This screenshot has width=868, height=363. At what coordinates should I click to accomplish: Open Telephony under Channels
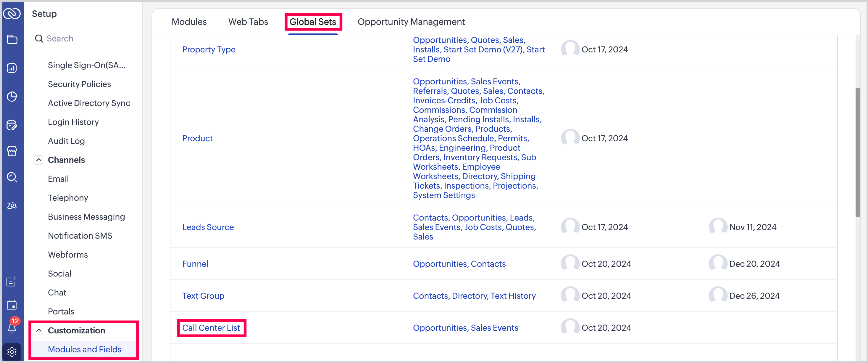click(68, 198)
